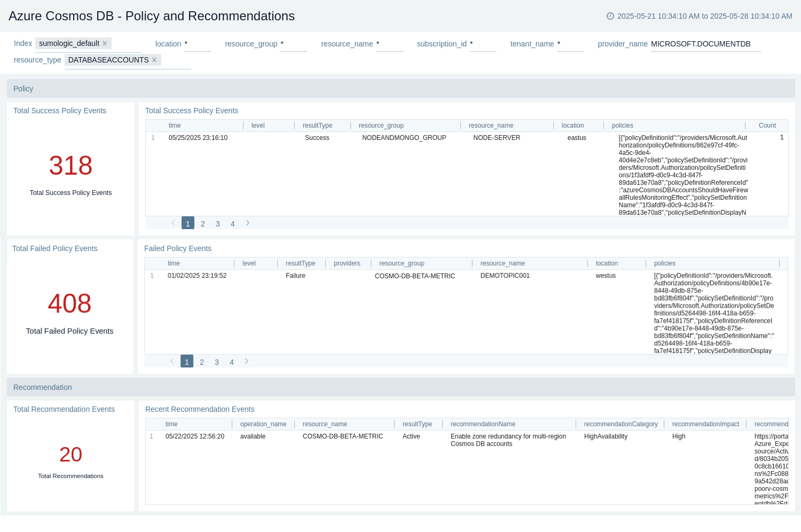Edit the resource_name filter field
This screenshot has width=801, height=532.
pyautogui.click(x=390, y=44)
